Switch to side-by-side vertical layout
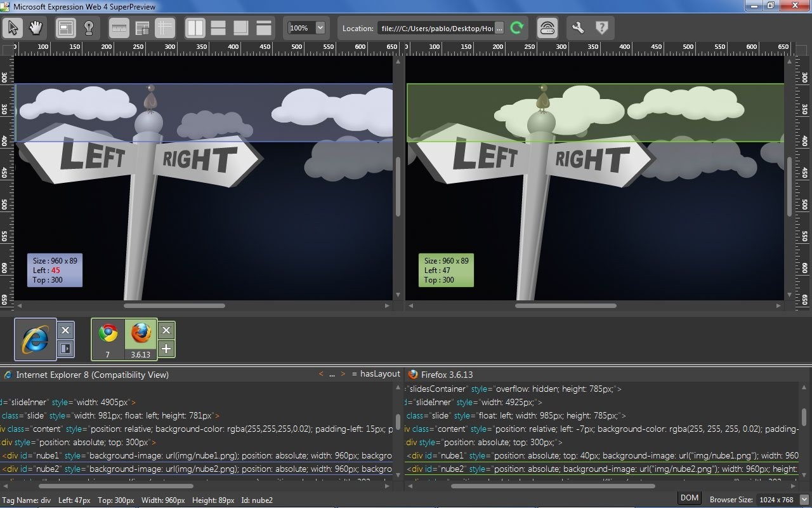The width and height of the screenshot is (812, 508). [x=195, y=28]
